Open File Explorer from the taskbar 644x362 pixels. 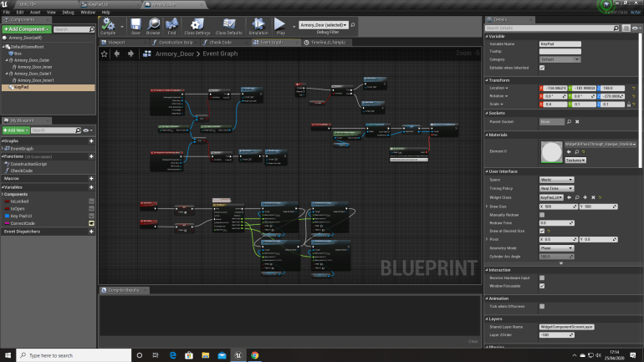206,355
